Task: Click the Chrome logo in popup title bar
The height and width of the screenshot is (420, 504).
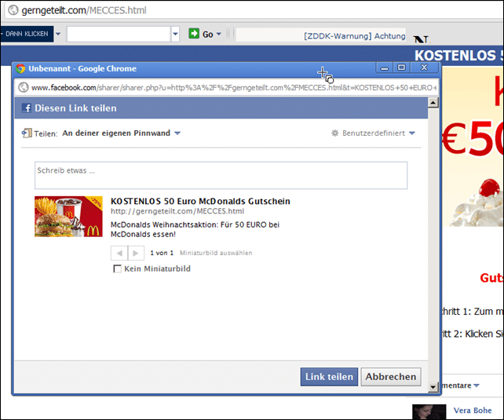Action: [x=20, y=68]
